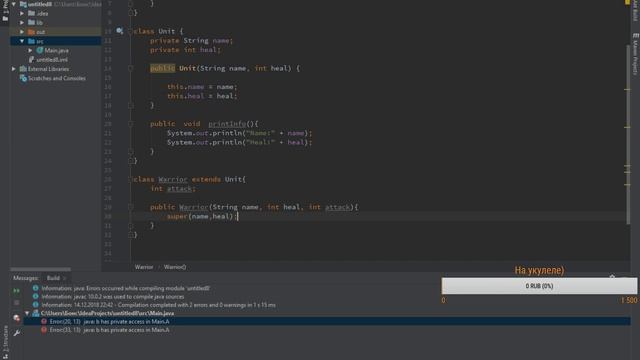Open the Ant Build side tab

click(636, 10)
